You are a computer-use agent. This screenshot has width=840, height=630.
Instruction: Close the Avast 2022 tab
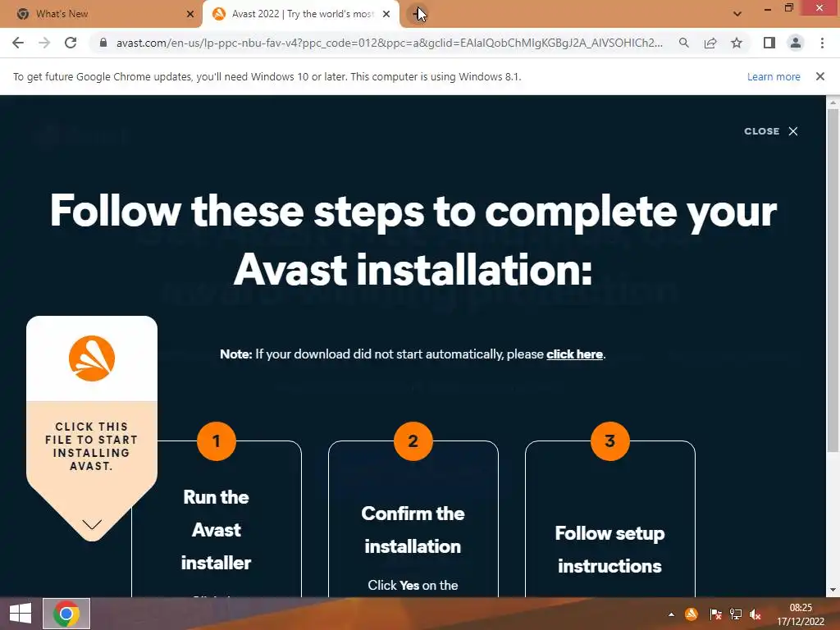[386, 14]
